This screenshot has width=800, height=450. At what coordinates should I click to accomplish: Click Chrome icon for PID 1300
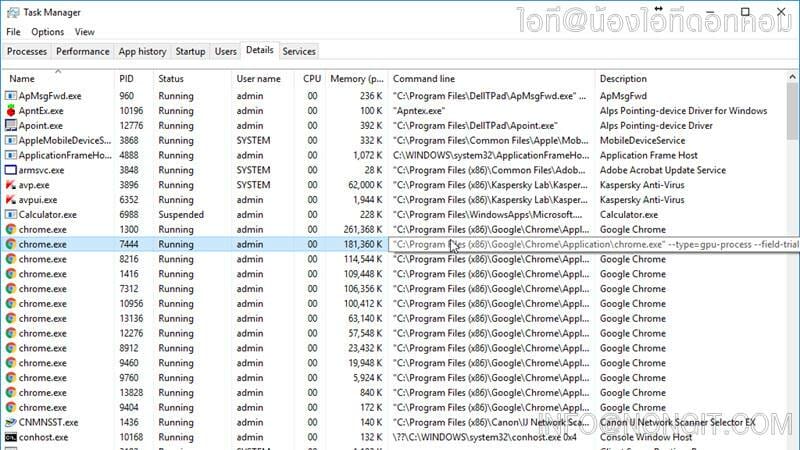pos(11,230)
